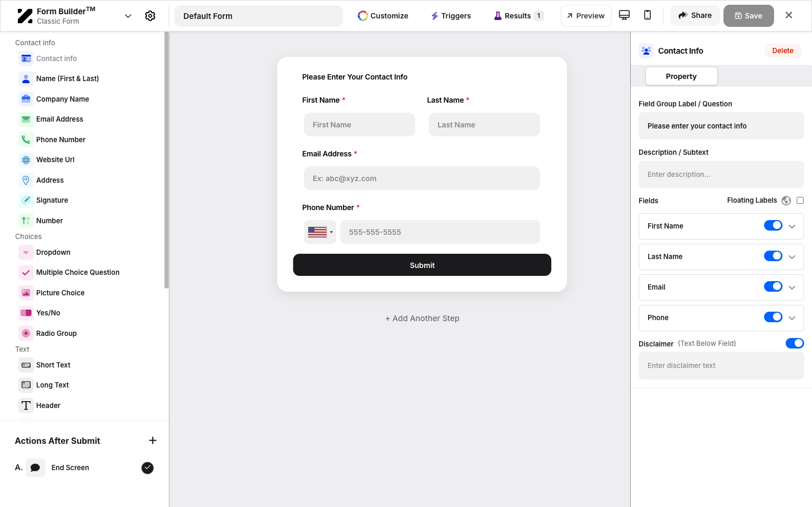Click the Share button
The height and width of the screenshot is (507, 812).
click(695, 15)
